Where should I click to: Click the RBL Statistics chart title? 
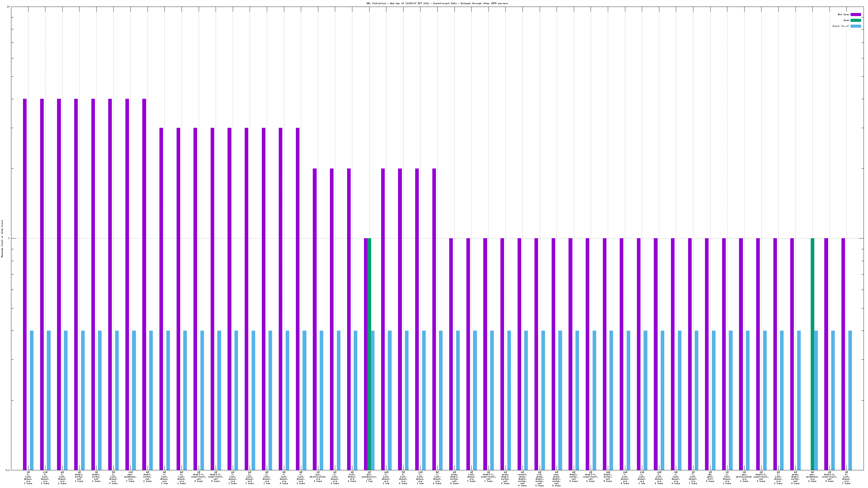point(437,3)
